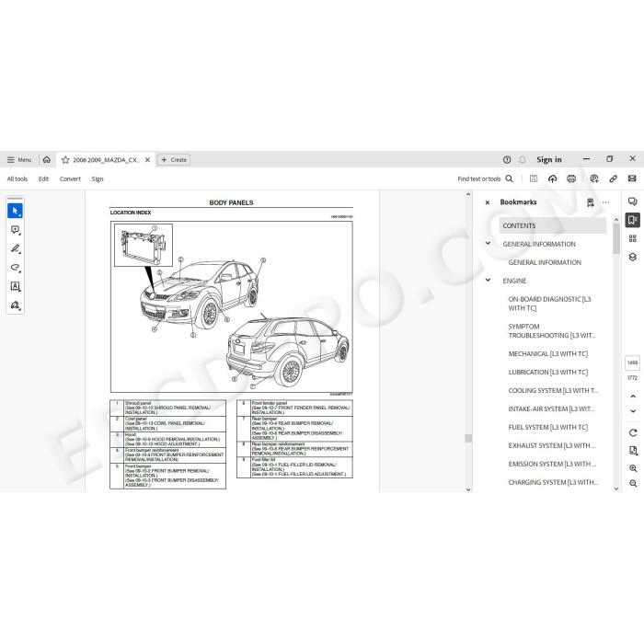This screenshot has width=644, height=644.
Task: Add a new bookmark icon
Action: click(591, 202)
